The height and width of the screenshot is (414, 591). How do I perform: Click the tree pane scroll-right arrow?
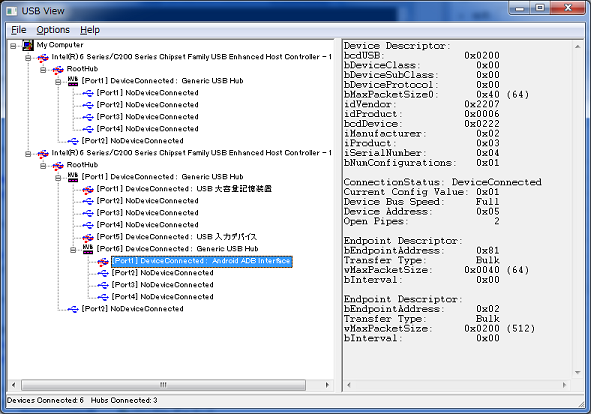tap(327, 385)
